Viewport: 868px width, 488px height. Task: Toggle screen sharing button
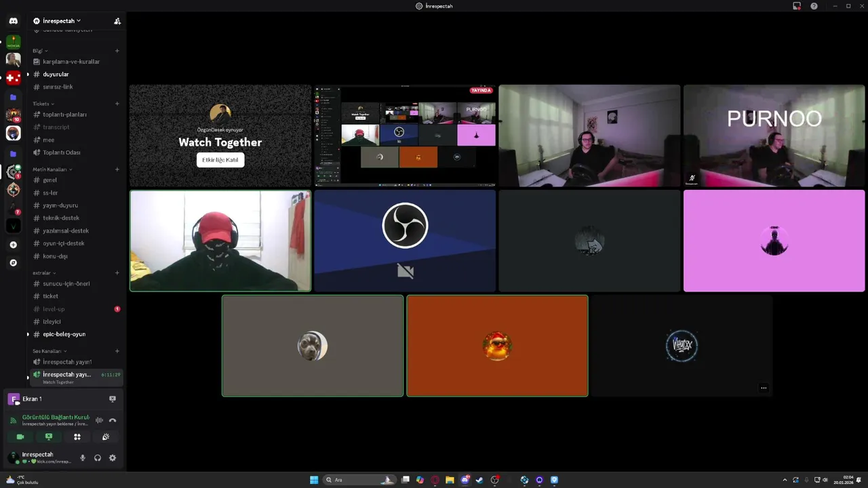coord(49,437)
